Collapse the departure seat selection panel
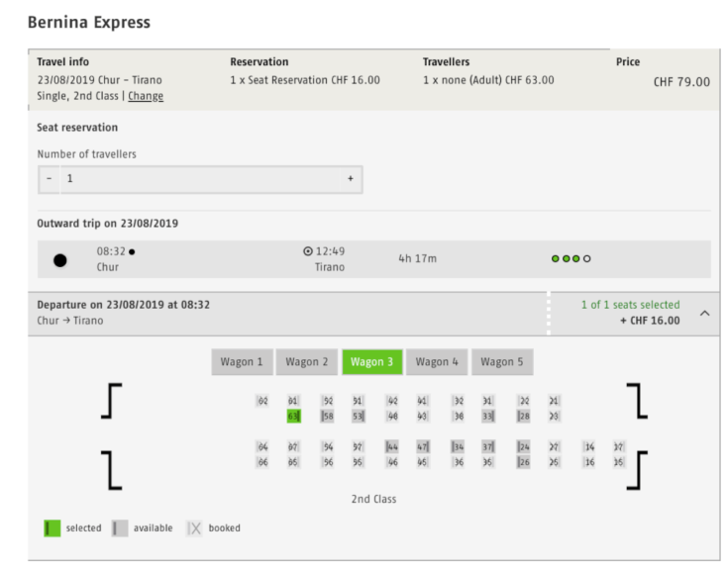728x572 pixels. click(x=704, y=313)
